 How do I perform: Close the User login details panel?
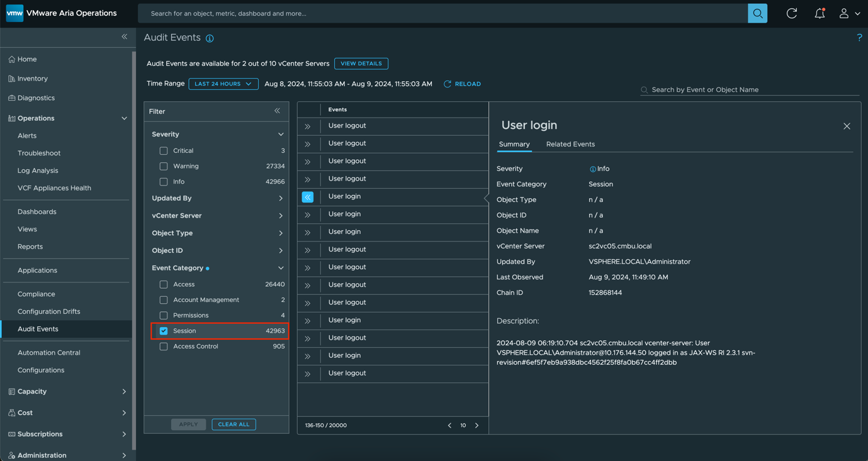(x=847, y=126)
